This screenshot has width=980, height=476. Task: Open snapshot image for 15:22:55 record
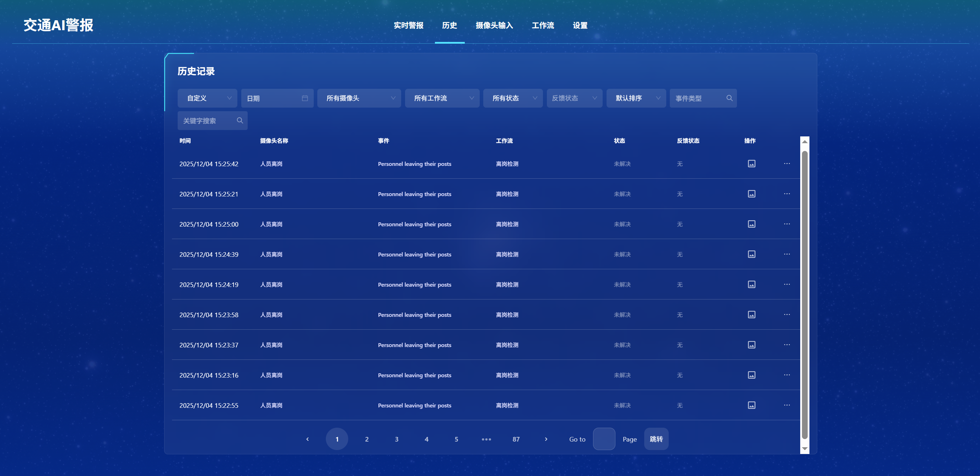point(752,405)
